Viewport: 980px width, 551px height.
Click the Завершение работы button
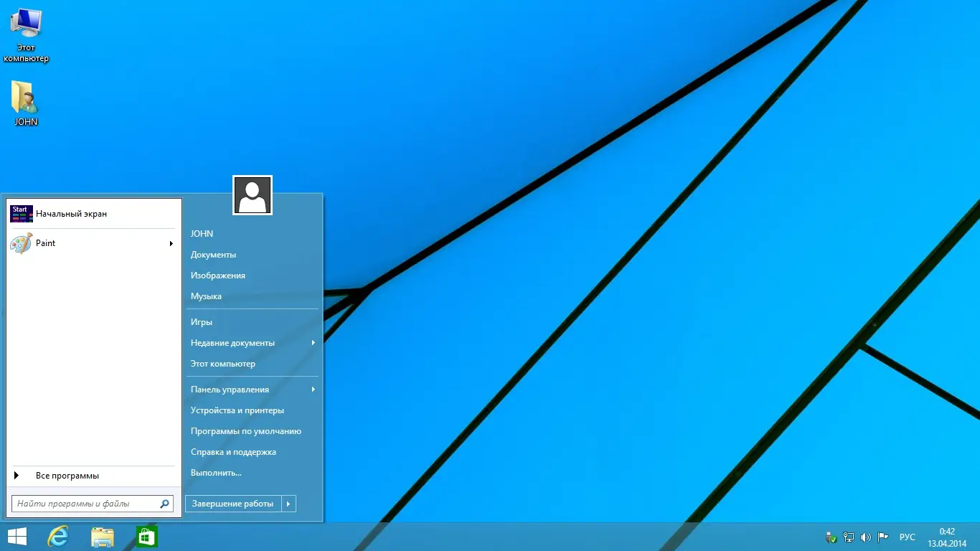[x=233, y=504]
